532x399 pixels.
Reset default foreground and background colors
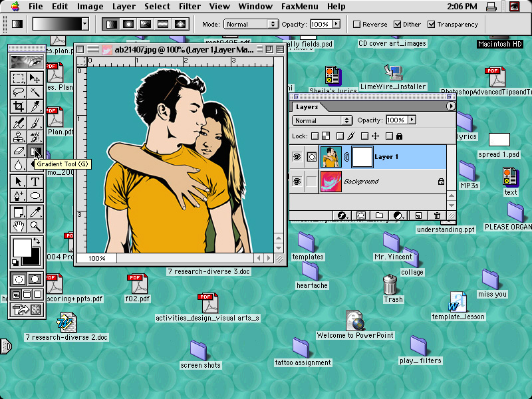(x=15, y=262)
